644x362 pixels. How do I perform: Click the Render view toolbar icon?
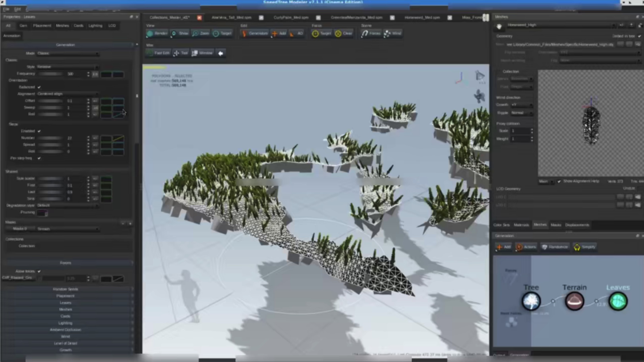tap(150, 34)
